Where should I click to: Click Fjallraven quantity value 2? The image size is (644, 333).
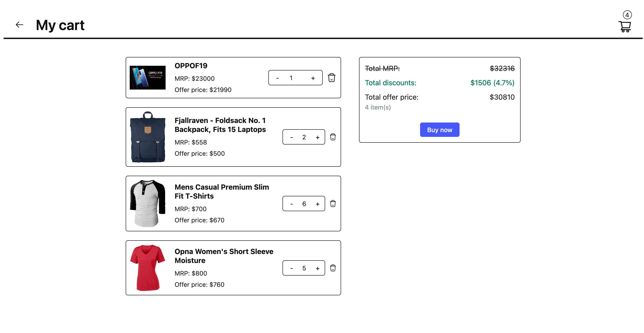click(304, 137)
